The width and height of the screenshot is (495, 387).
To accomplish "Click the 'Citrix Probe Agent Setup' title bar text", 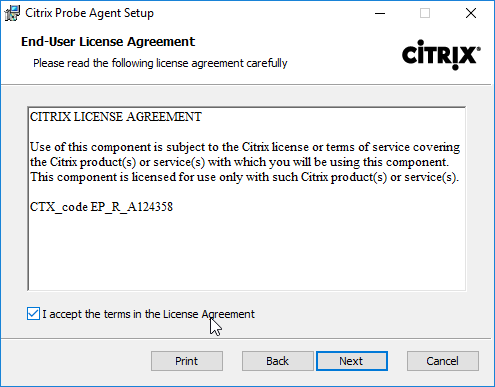I will pyautogui.click(x=89, y=13).
